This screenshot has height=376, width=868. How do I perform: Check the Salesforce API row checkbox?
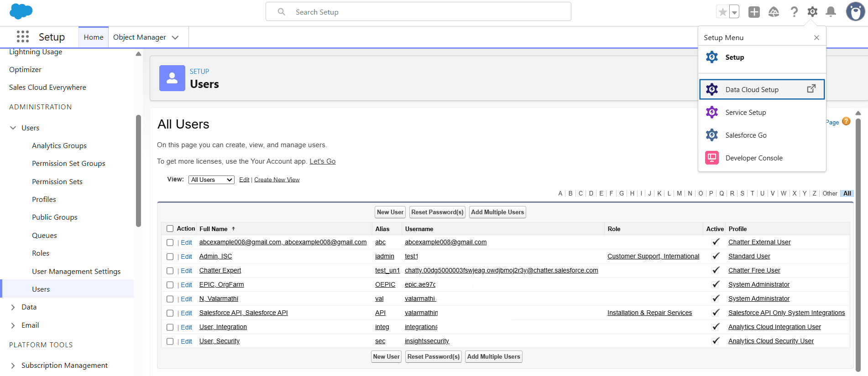click(170, 313)
